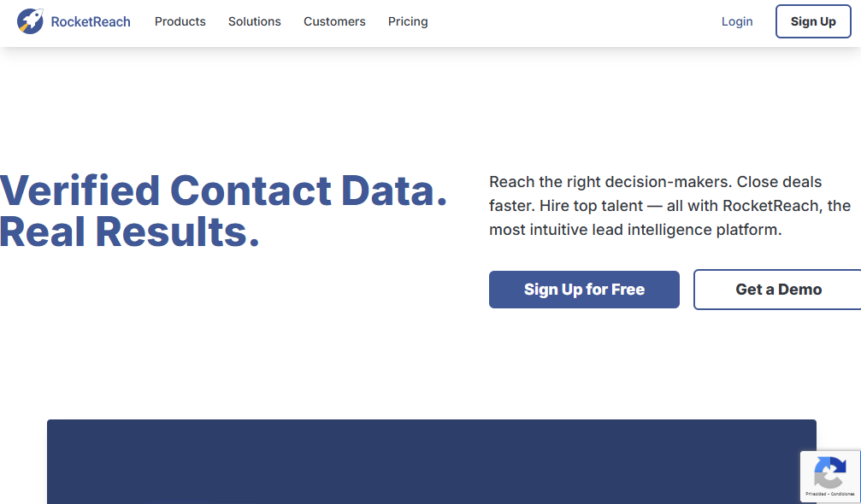
Task: Open the reCAPTCHA Privacidad link
Action: point(815,494)
